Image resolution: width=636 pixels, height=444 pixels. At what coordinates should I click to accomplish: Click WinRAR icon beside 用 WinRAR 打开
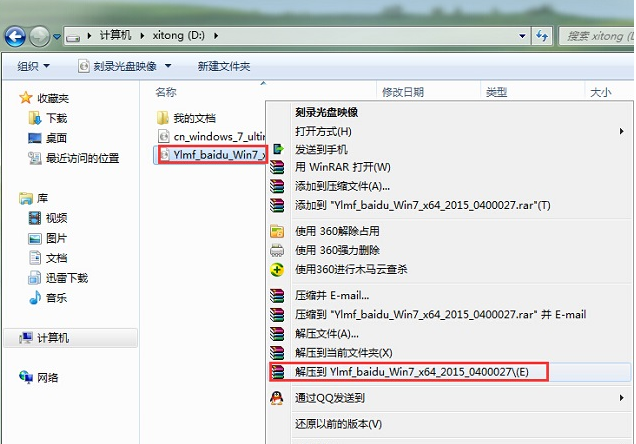coord(277,167)
